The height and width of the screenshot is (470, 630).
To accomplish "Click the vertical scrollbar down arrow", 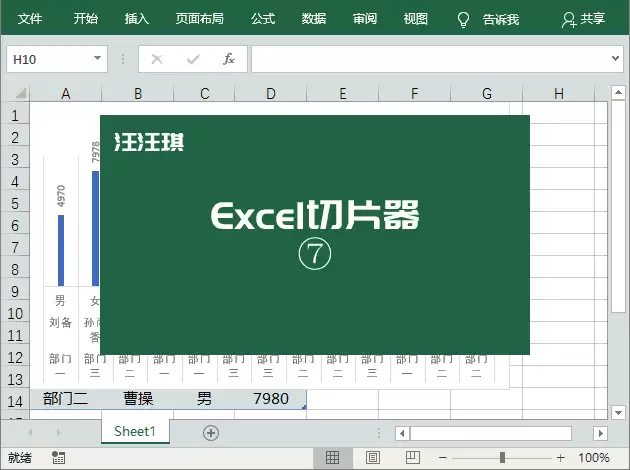I will (618, 412).
